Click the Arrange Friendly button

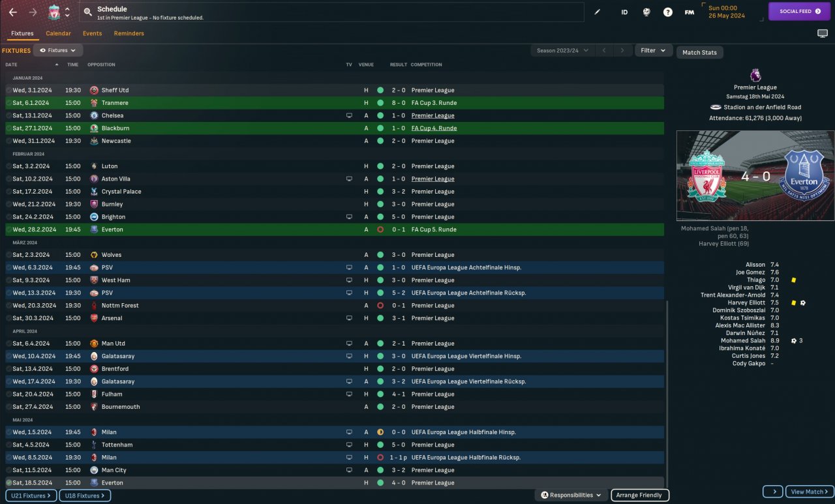click(640, 496)
